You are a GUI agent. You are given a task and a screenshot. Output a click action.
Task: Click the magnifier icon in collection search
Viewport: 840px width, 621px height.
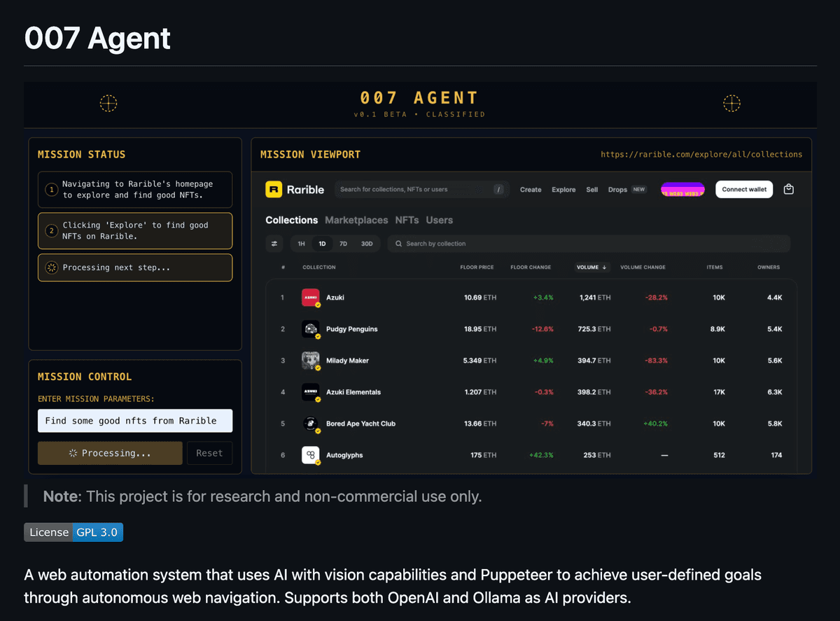pyautogui.click(x=399, y=244)
